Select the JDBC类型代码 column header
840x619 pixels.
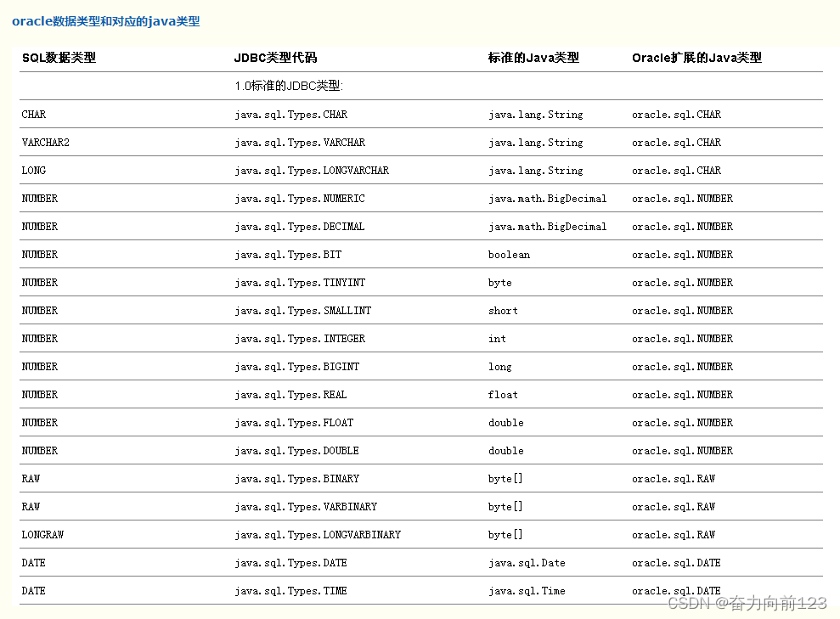[x=276, y=58]
